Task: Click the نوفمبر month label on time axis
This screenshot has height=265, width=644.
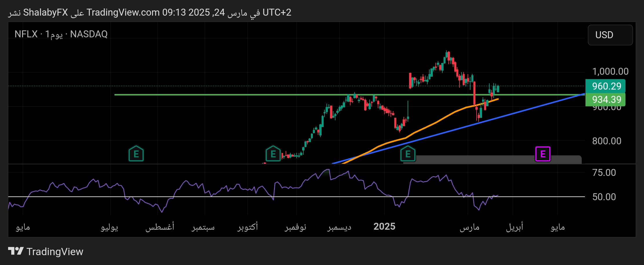Action: point(295,227)
